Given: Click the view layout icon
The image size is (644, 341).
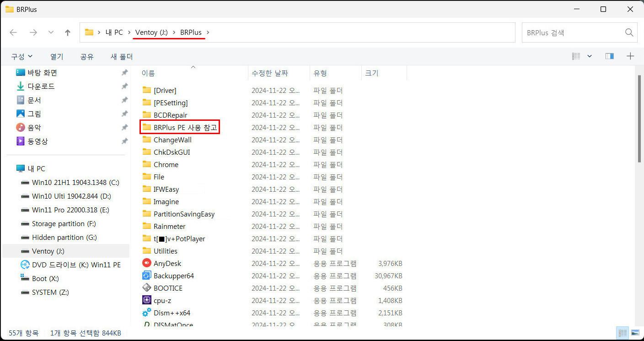Looking at the screenshot, I should (576, 56).
